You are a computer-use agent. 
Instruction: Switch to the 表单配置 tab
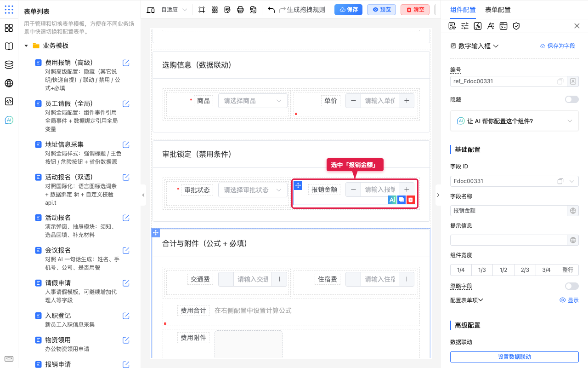pyautogui.click(x=498, y=10)
